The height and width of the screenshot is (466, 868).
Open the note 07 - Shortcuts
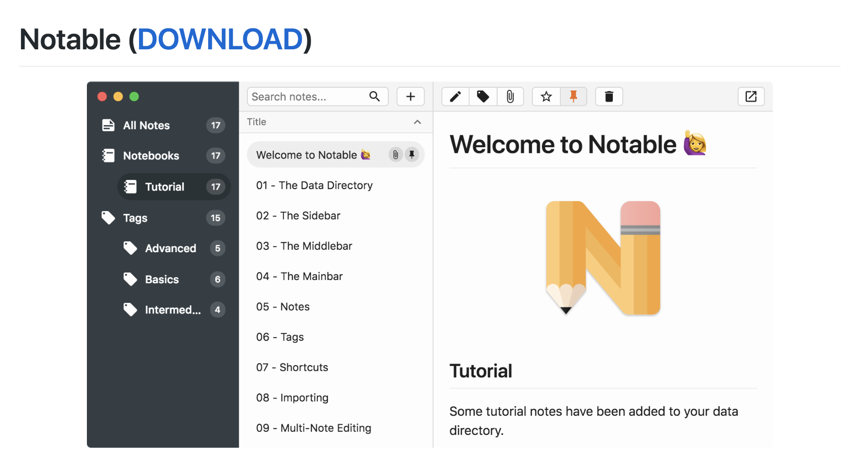point(292,367)
